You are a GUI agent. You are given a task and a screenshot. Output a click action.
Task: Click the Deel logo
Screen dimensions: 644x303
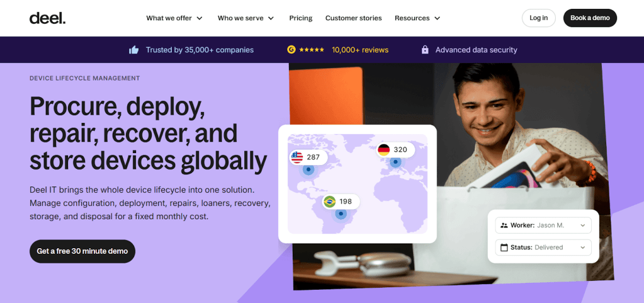(47, 18)
